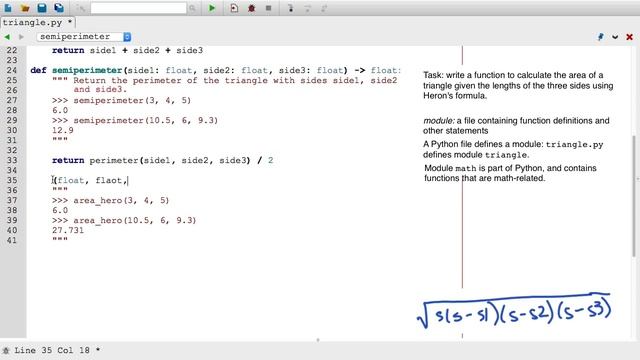Stop execution with the square stop icon
Image resolution: width=640 pixels, height=360 pixels.
(x=268, y=8)
